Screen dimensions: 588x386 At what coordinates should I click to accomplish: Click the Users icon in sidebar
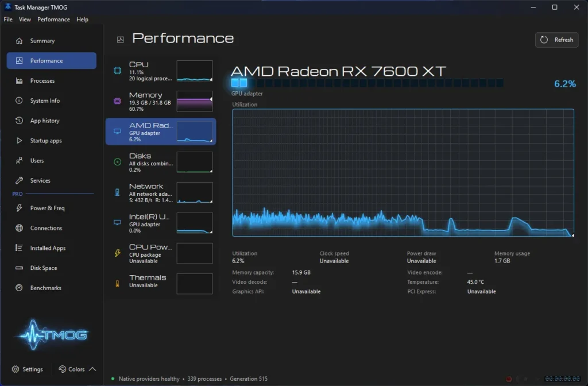click(19, 161)
